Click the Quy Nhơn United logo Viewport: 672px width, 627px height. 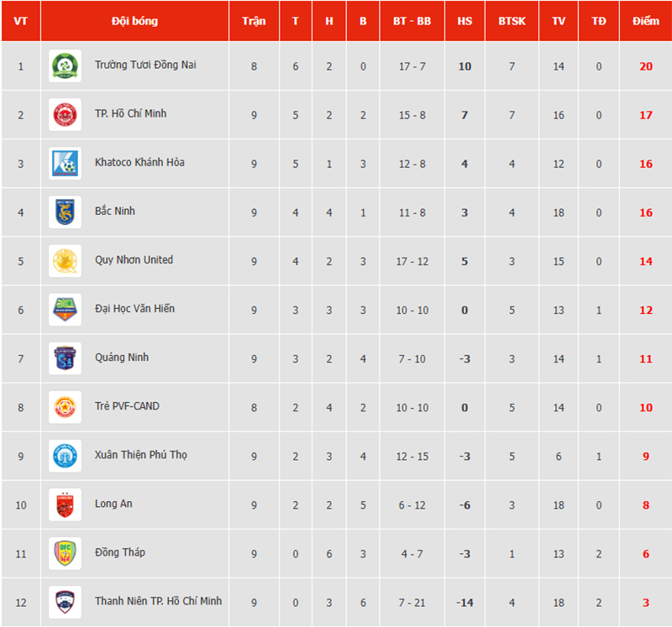click(65, 260)
